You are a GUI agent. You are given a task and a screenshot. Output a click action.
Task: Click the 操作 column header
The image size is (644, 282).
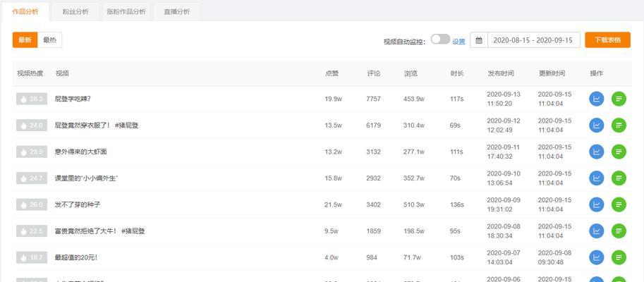pos(597,73)
